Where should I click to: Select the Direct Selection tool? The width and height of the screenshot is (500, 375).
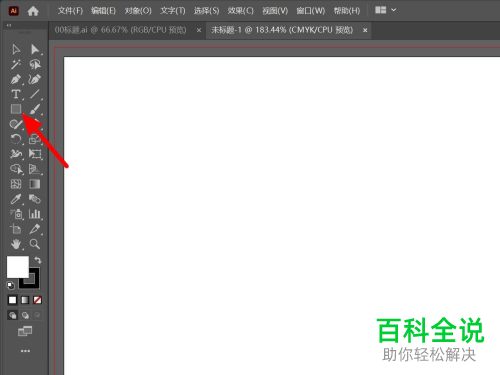pyautogui.click(x=35, y=49)
